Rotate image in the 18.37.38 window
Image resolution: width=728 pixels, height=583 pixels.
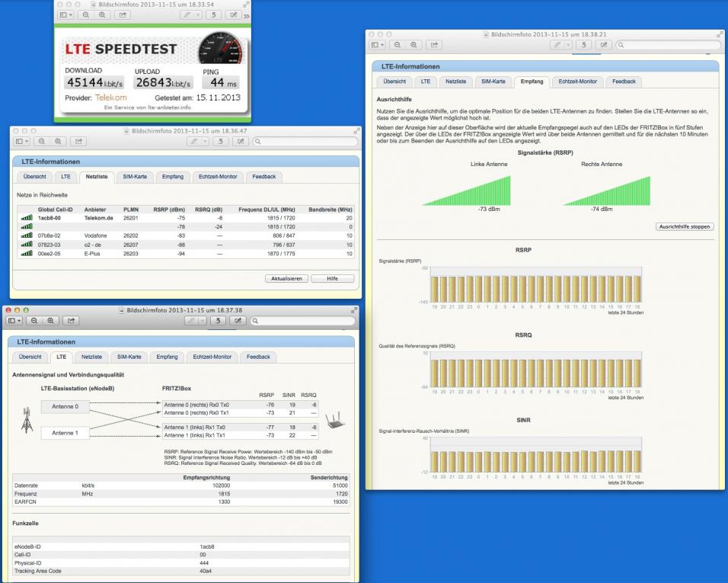[x=218, y=321]
